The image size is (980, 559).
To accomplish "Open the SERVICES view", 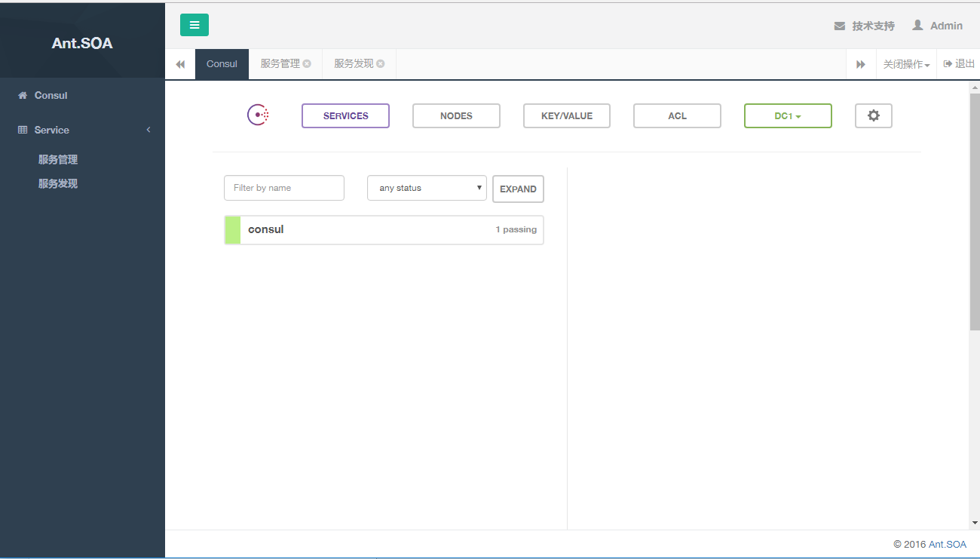I will tap(345, 115).
